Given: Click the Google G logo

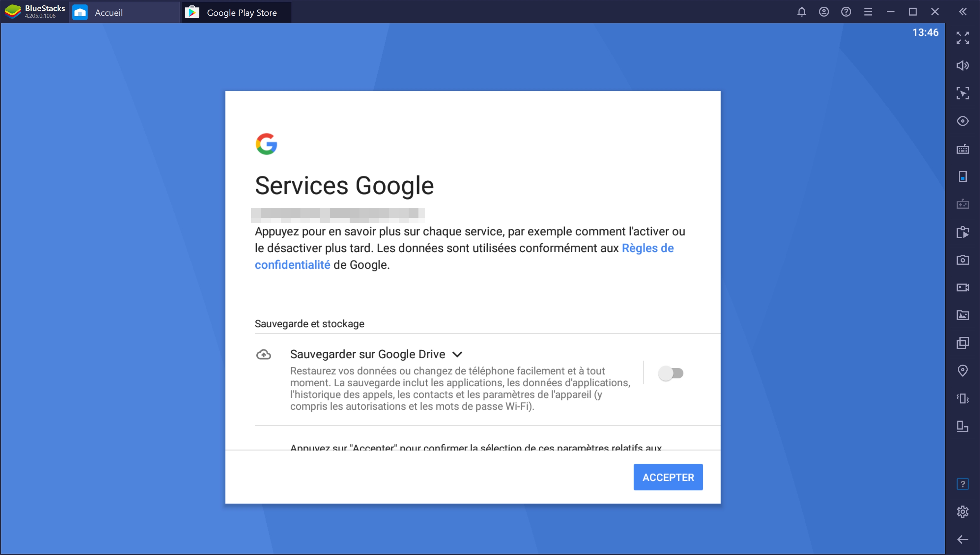Looking at the screenshot, I should point(266,144).
